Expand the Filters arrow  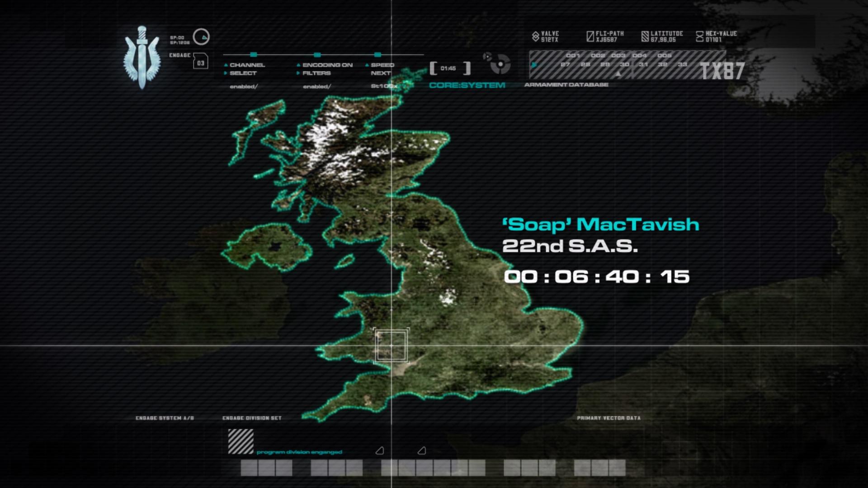(298, 73)
